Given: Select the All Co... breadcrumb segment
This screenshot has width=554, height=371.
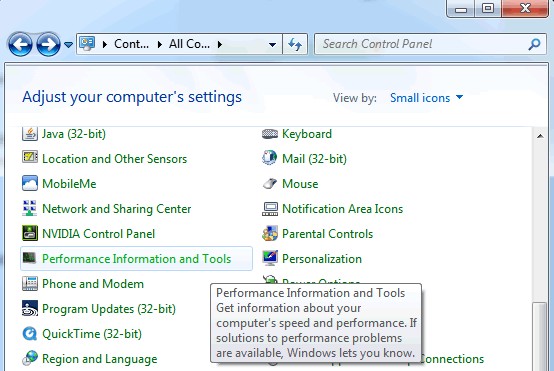Looking at the screenshot, I should [189, 44].
